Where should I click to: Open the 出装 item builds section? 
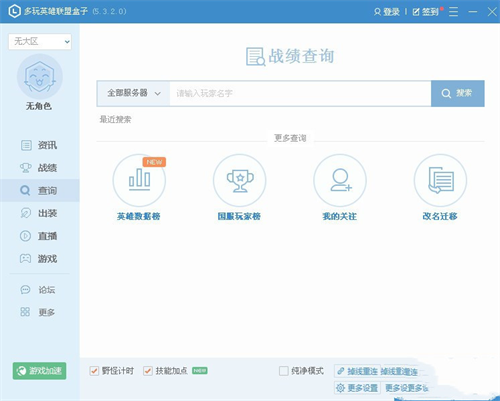click(39, 213)
